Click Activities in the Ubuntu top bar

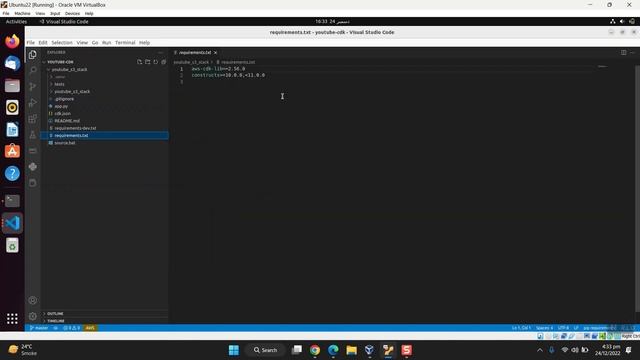(16, 22)
